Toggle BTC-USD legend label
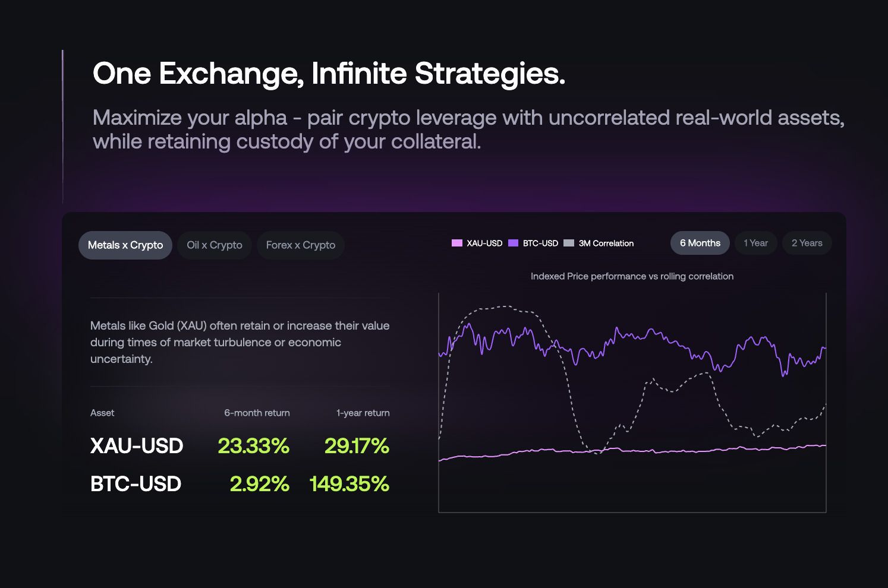The height and width of the screenshot is (588, 888). tap(540, 244)
